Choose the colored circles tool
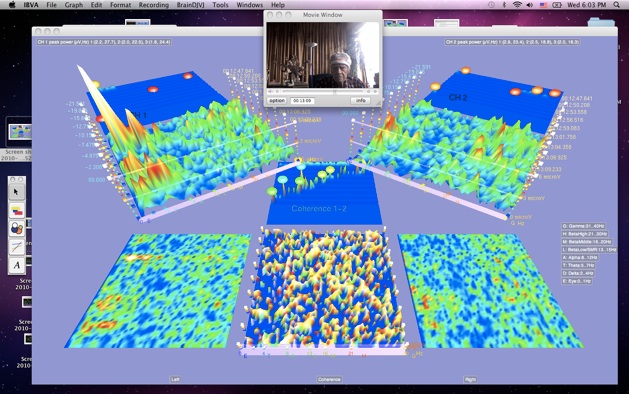Screen dimensions: 629x394 click(x=16, y=229)
